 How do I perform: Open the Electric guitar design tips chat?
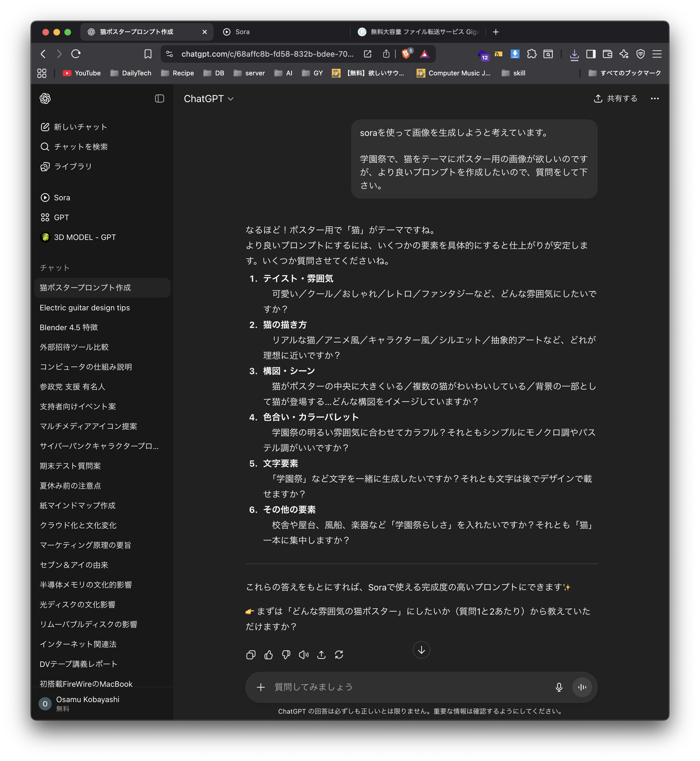coord(85,308)
